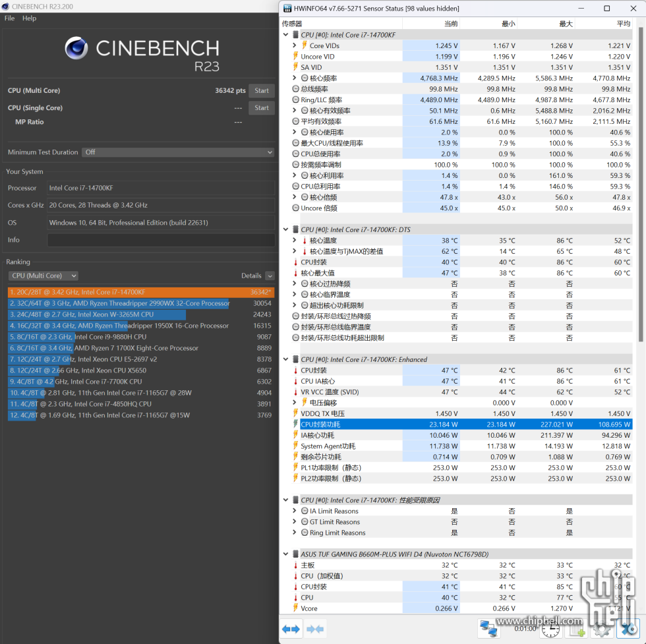Image resolution: width=646 pixels, height=644 pixels.
Task: Click lightning icon beside SA VID
Action: (x=295, y=67)
